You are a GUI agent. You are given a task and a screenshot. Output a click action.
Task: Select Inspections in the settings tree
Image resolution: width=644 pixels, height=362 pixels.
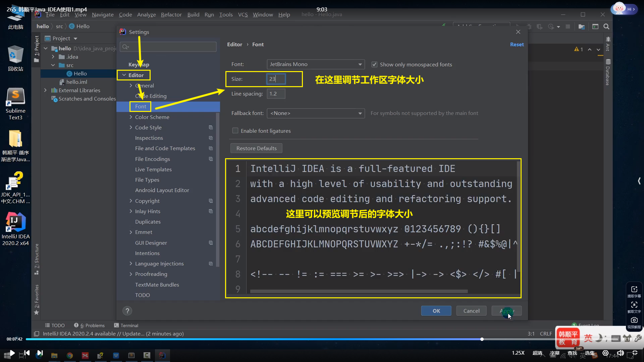(149, 138)
